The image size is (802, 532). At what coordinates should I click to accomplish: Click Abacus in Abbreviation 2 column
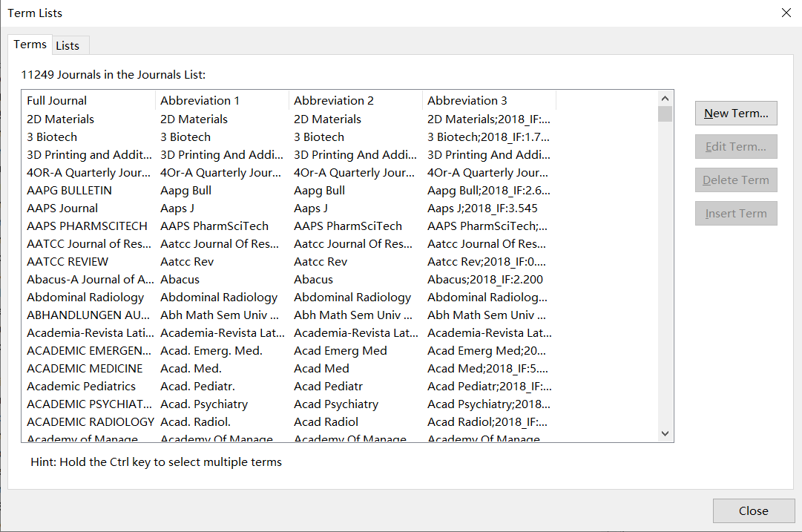pos(313,279)
